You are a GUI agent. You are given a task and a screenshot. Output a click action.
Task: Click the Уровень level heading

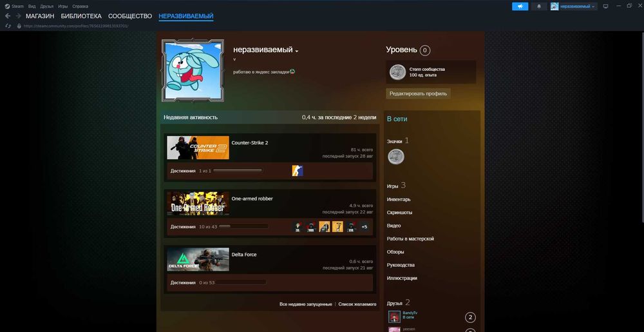(401, 50)
